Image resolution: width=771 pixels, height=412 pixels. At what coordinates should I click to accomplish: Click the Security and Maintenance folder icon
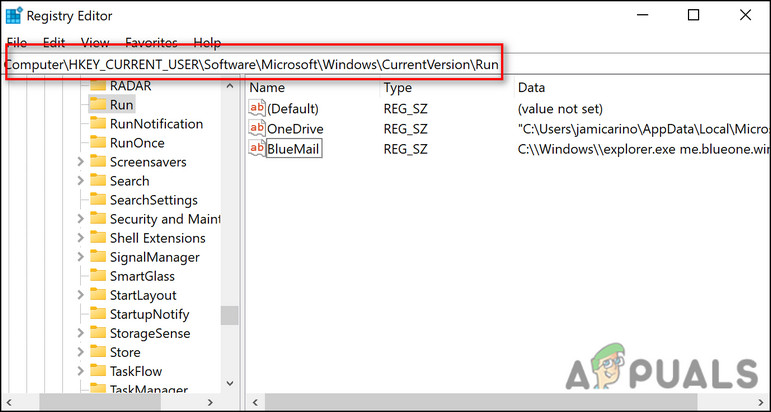click(x=98, y=219)
